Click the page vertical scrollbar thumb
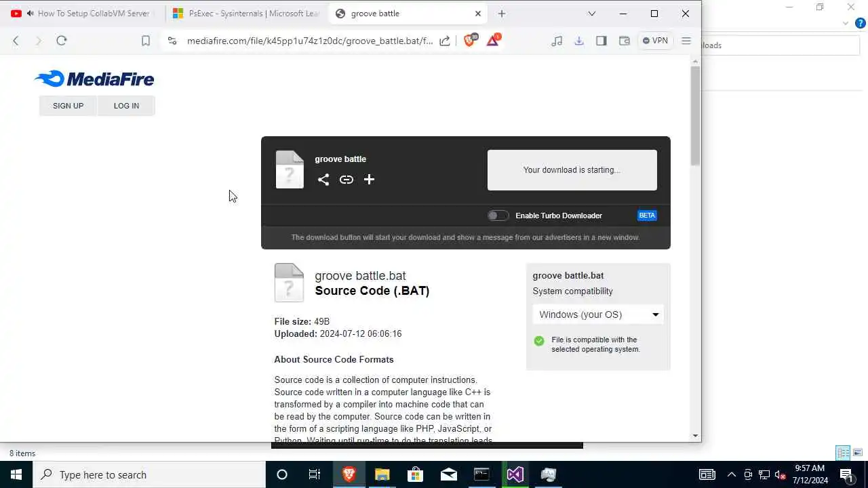Screen dimensions: 868x488 click(x=695, y=115)
